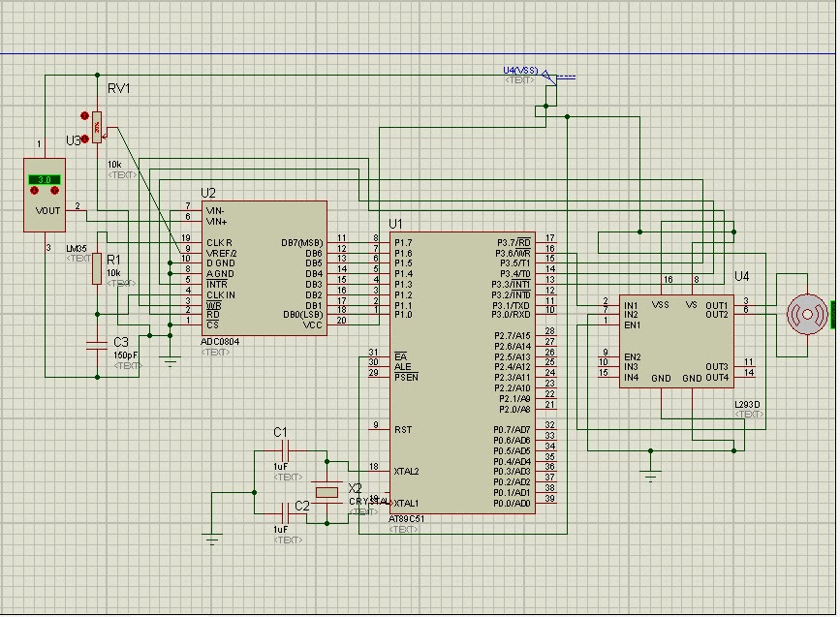Click the upper red button beside RV1
This screenshot has height=617, width=840.
[84, 115]
